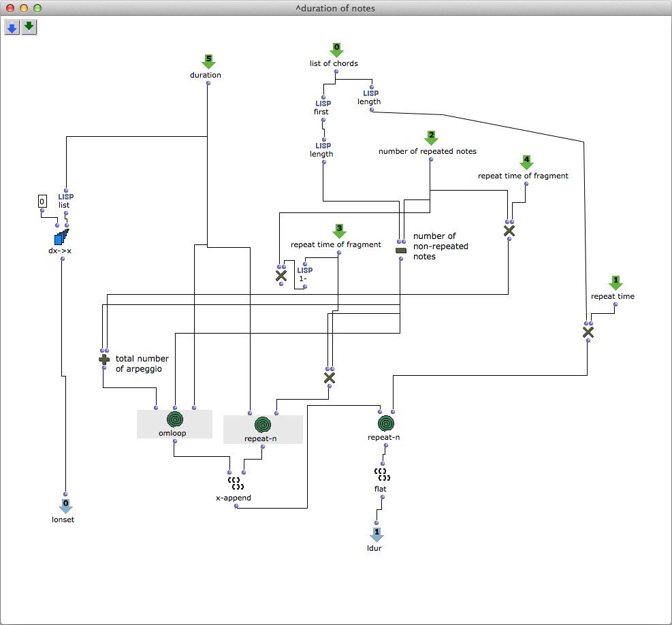The width and height of the screenshot is (672, 625).
Task: Select the x-append function icon
Action: tap(236, 483)
